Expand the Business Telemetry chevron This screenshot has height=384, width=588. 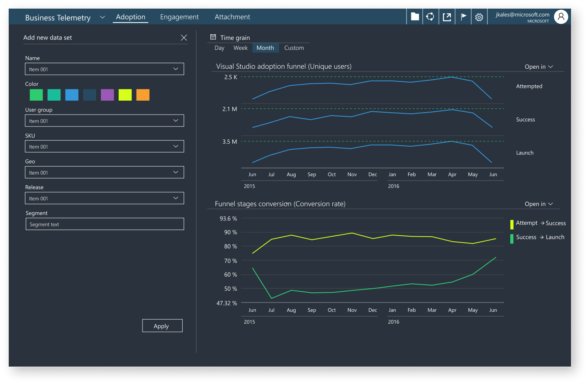103,17
